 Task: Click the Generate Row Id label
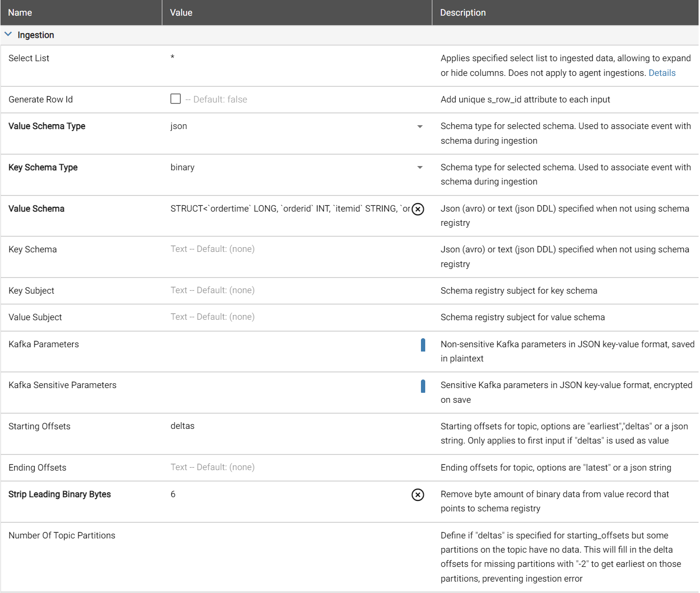(41, 100)
